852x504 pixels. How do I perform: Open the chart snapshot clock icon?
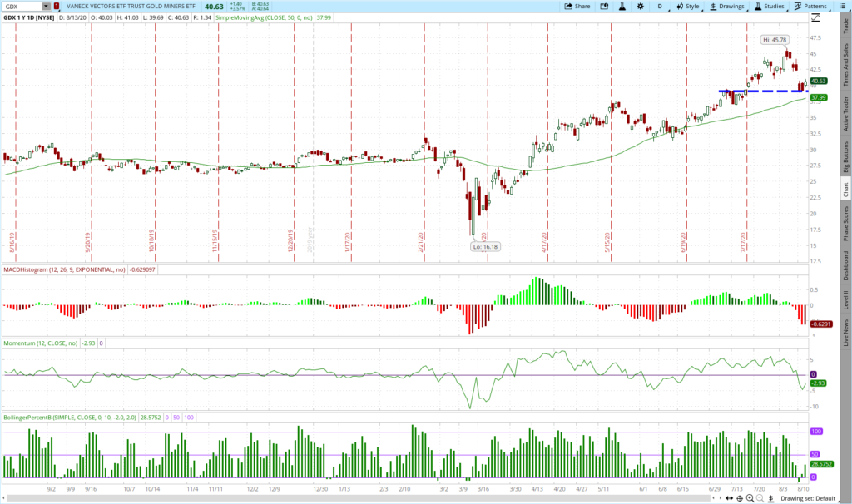coord(604,7)
